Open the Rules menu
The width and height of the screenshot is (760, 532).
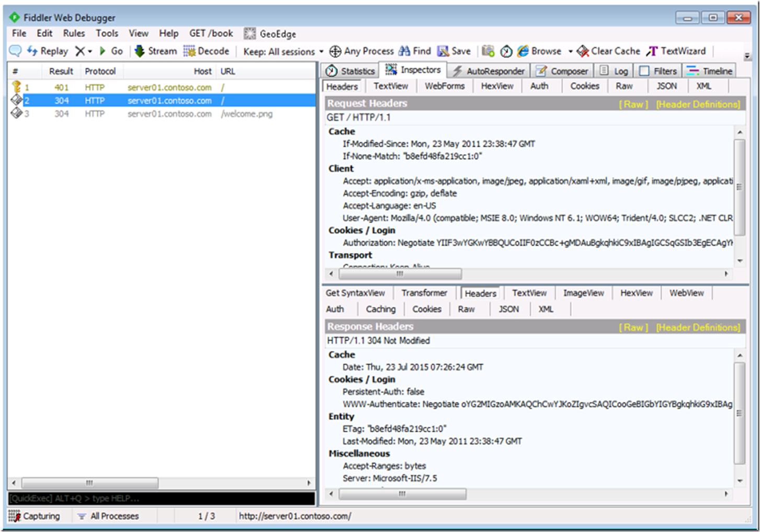74,33
